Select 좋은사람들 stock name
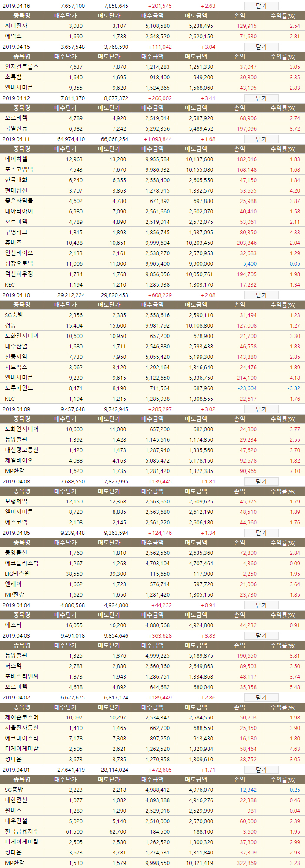The image size is (305, 868). pyautogui.click(x=19, y=201)
